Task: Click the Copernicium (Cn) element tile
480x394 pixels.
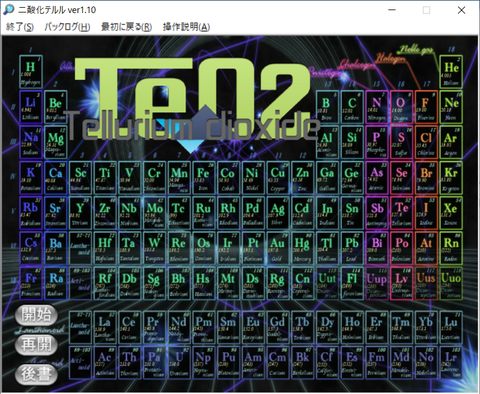Action: 302,284
